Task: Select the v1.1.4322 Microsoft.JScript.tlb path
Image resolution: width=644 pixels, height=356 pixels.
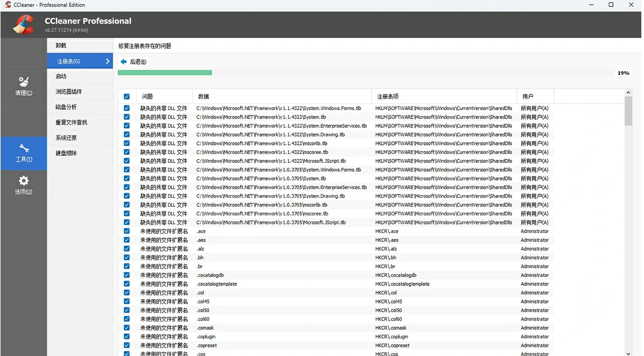Action: (271, 161)
